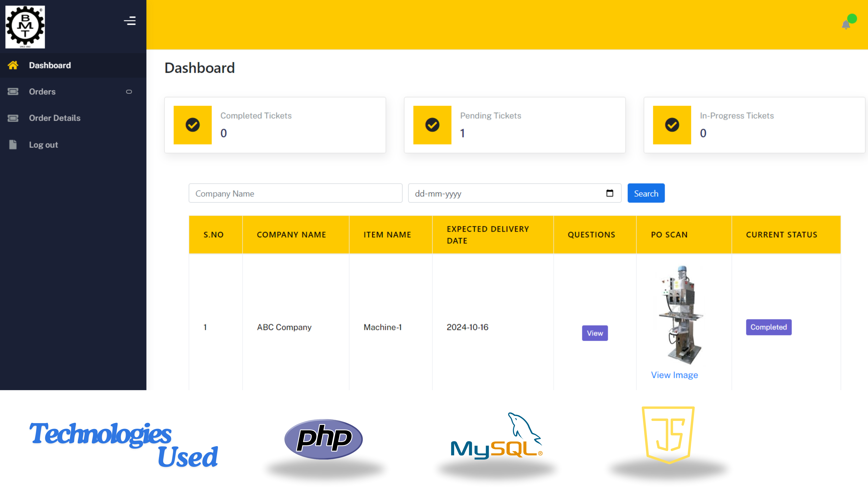Click the Company Name column header

(291, 235)
